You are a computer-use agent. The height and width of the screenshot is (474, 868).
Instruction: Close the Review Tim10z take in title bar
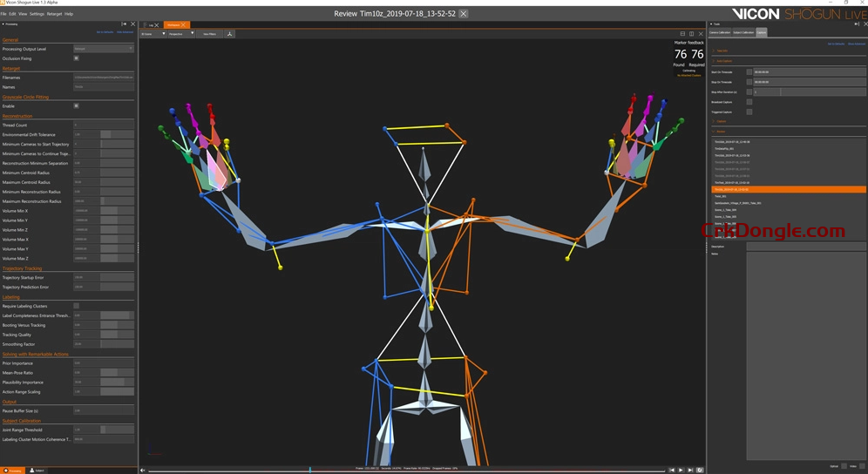[x=464, y=14]
